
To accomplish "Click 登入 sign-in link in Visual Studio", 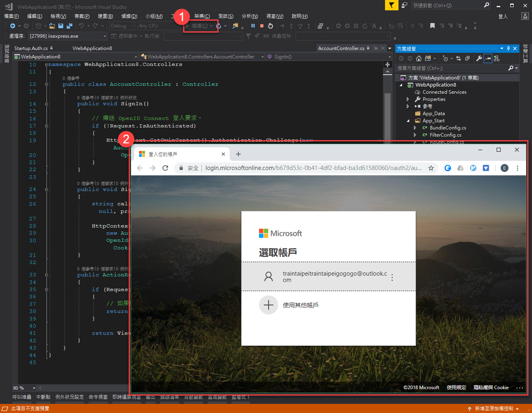I will [x=503, y=16].
